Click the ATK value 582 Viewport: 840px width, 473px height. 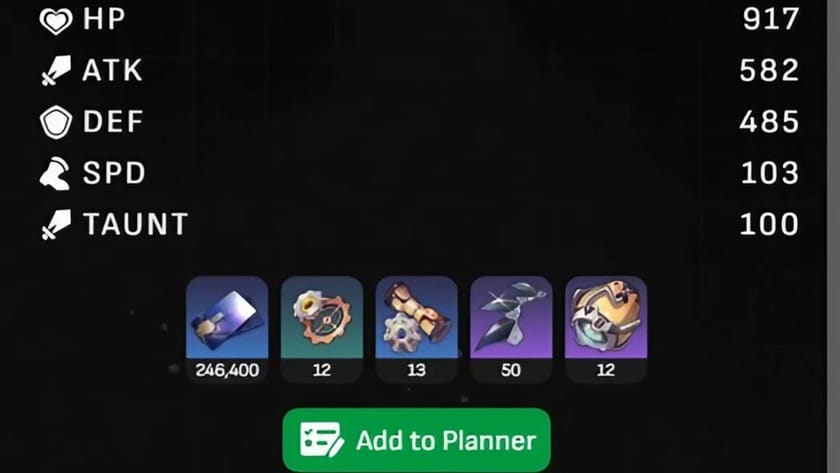tap(769, 70)
